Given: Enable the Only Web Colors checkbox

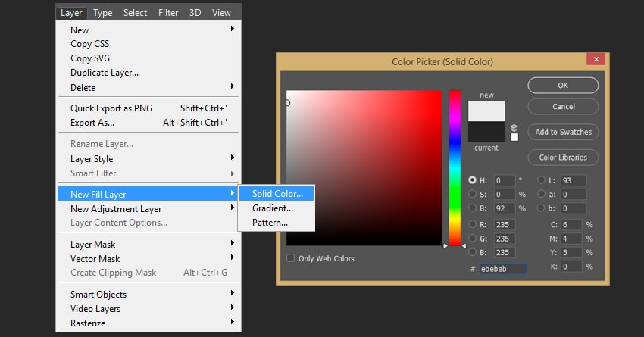Looking at the screenshot, I should click(291, 258).
